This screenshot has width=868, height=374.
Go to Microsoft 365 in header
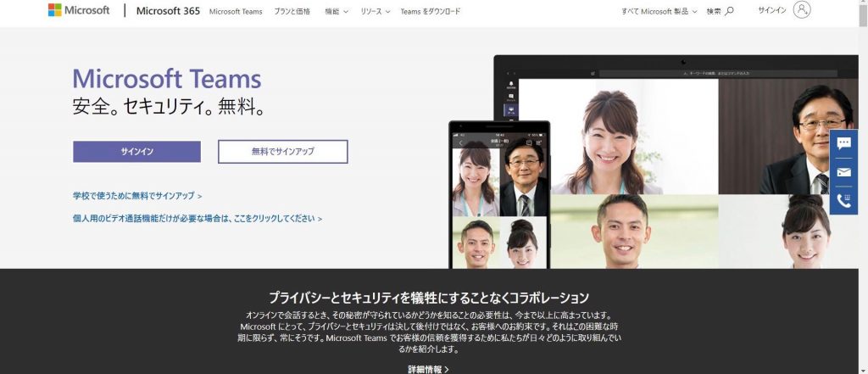[168, 11]
